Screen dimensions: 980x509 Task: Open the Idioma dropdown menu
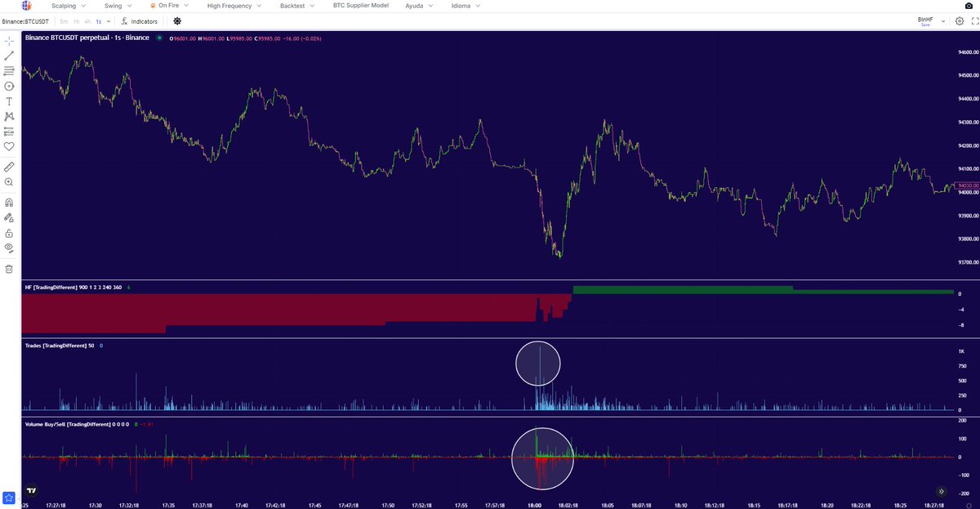tap(466, 6)
